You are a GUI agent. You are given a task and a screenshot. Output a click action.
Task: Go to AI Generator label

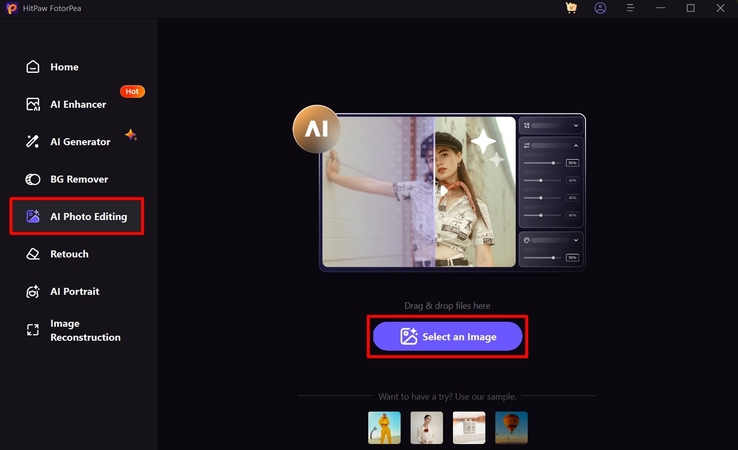pos(80,142)
